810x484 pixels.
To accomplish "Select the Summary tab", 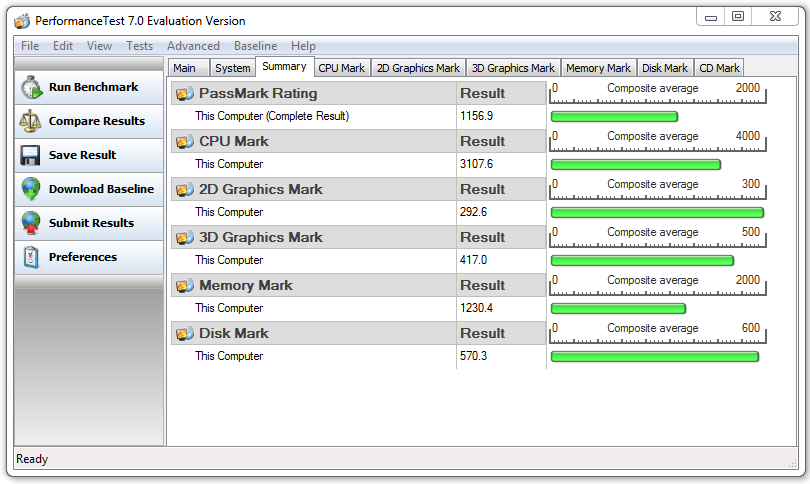I will [284, 67].
